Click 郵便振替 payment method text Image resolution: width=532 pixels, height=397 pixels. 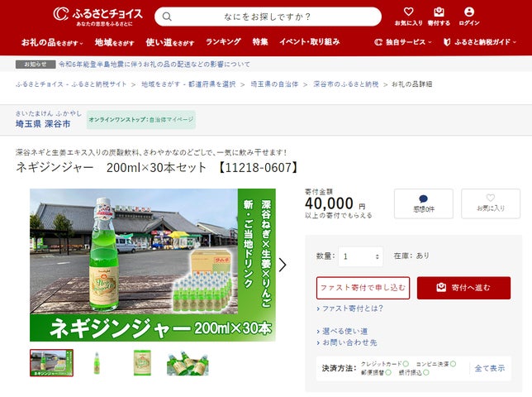[373, 372]
